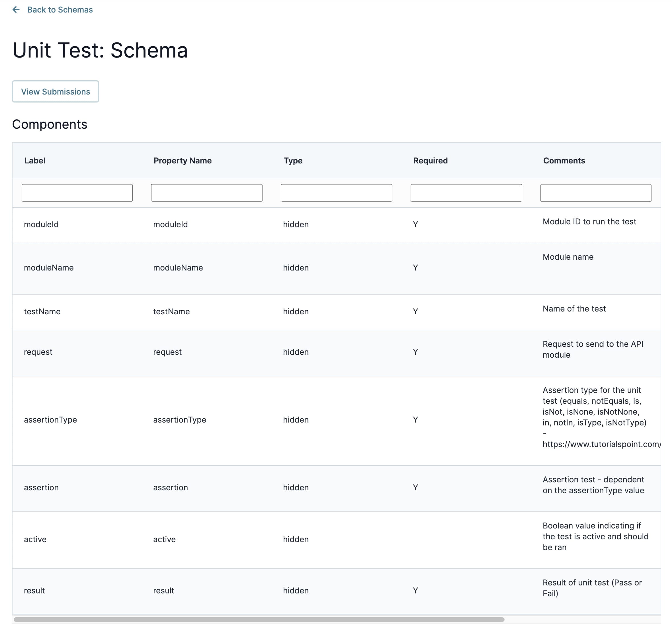Image resolution: width=672 pixels, height=627 pixels.
Task: Select the testName property name cell
Action: (x=171, y=312)
